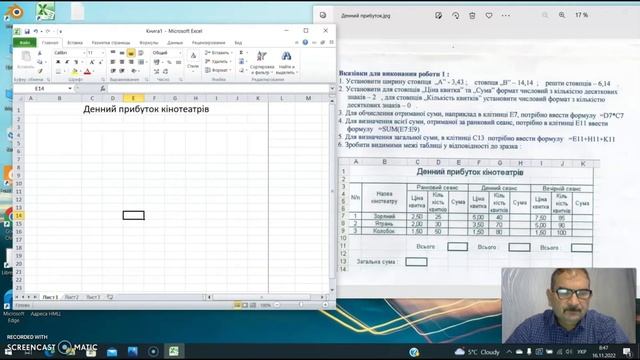Increase font size with the large A button
Image resolution: width=640 pixels, height=360 pixels.
click(x=92, y=62)
